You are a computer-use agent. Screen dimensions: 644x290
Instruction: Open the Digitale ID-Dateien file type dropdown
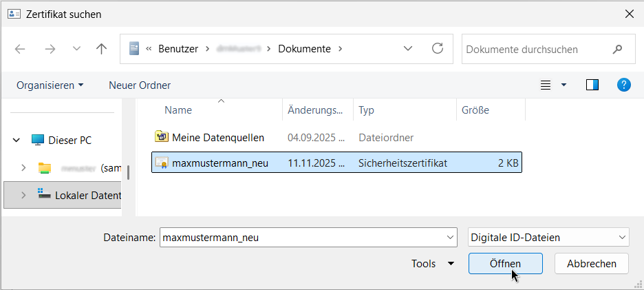point(548,238)
